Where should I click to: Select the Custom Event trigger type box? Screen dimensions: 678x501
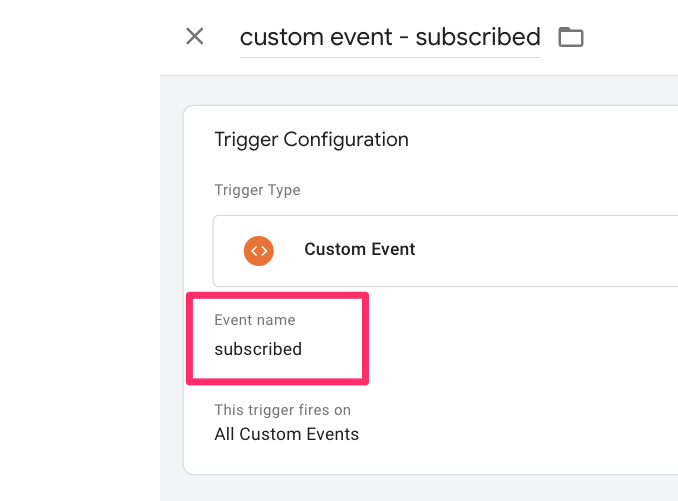click(x=445, y=251)
